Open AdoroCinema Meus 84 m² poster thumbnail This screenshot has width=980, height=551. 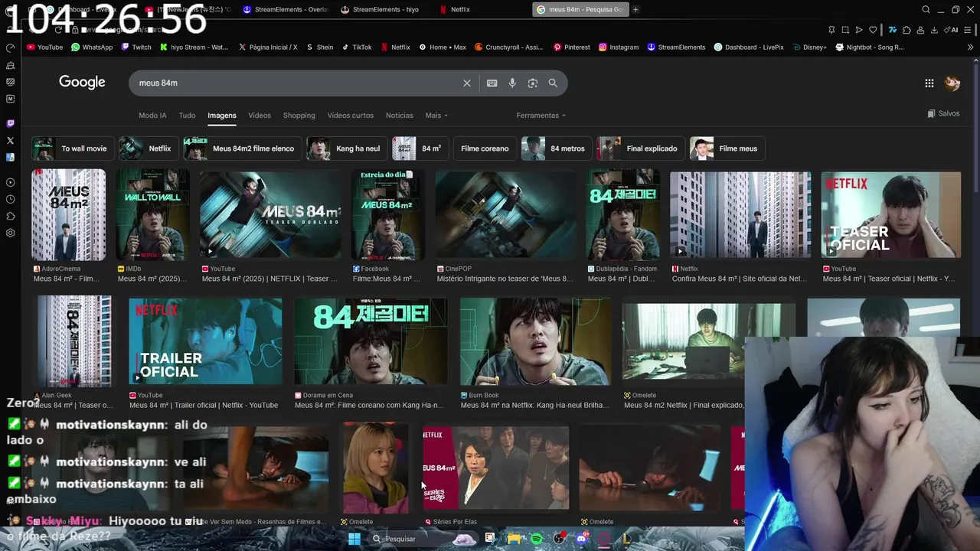click(68, 215)
